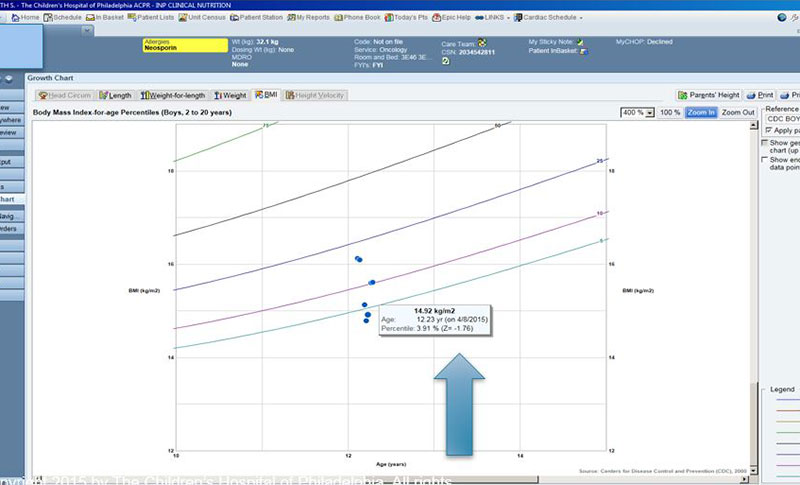This screenshot has height=485, width=800.
Task: Open My Reports
Action: (308, 17)
